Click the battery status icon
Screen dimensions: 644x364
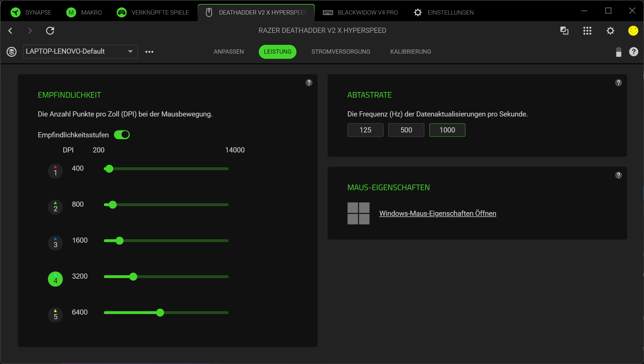(x=618, y=52)
